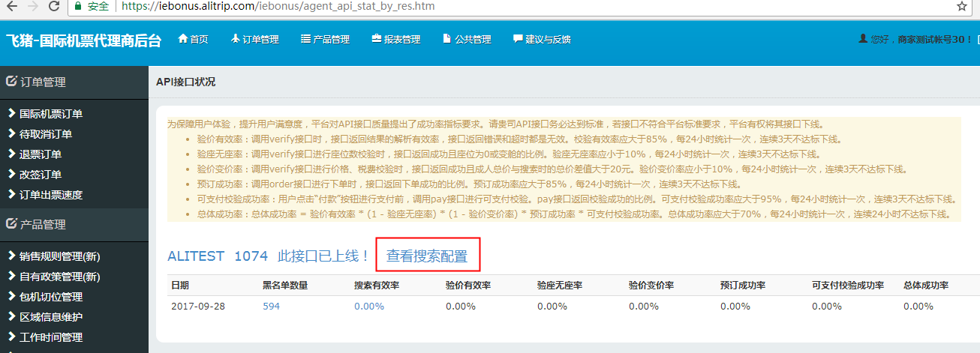
Task: Open blacklist count 594 link
Action: 271,306
